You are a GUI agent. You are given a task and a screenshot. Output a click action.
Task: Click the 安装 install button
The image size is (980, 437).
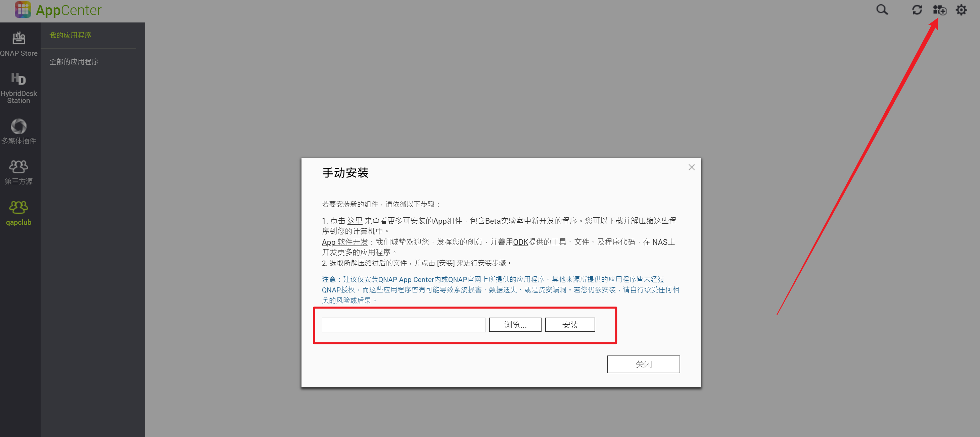570,325
